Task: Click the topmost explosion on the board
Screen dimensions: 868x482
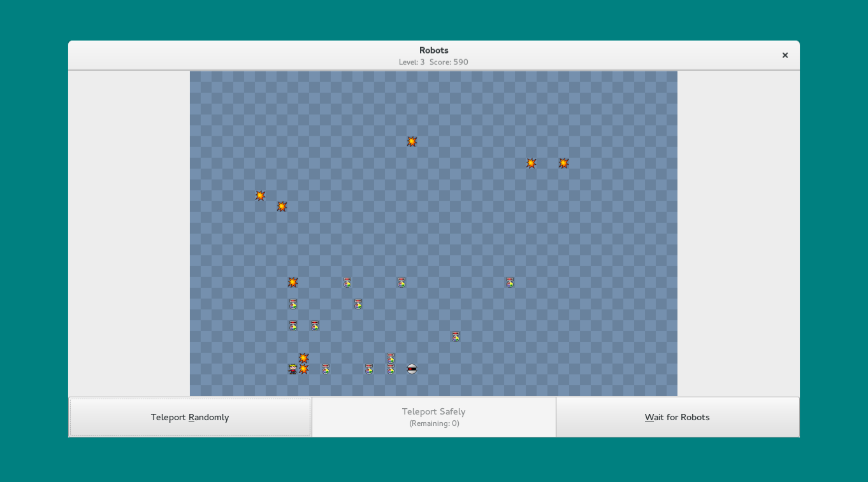Action: click(412, 141)
